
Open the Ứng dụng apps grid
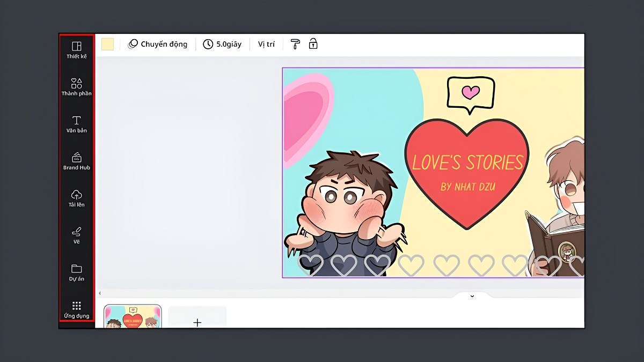(77, 309)
